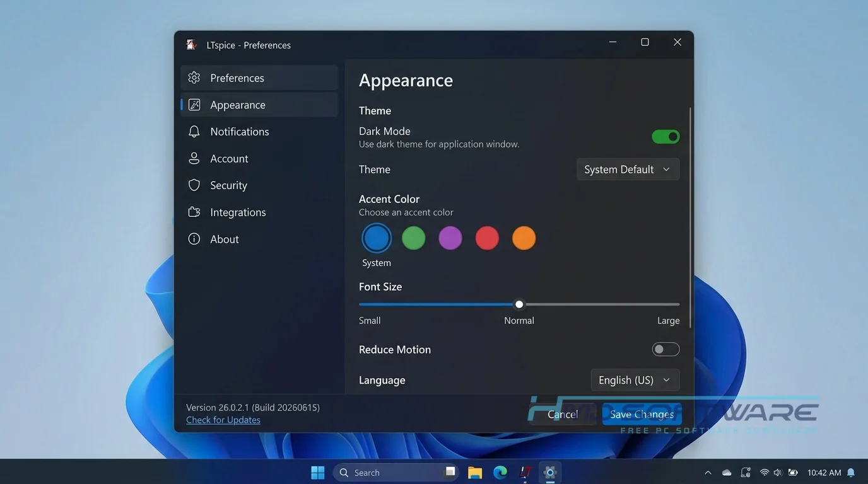Click the LTspice logo in title bar
This screenshot has height=484, width=868.
tap(192, 45)
